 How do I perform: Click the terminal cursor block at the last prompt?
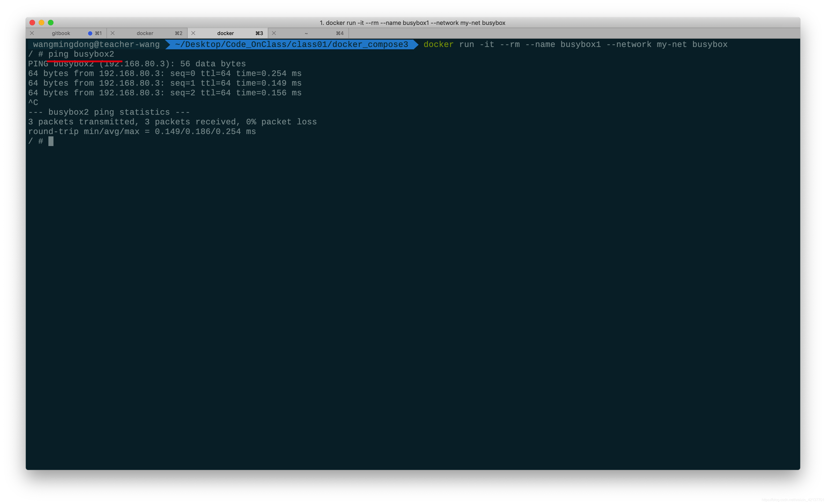point(51,141)
